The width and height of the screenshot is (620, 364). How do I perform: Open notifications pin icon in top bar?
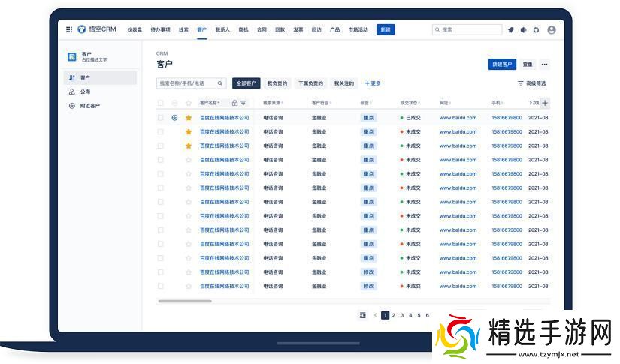510,29
